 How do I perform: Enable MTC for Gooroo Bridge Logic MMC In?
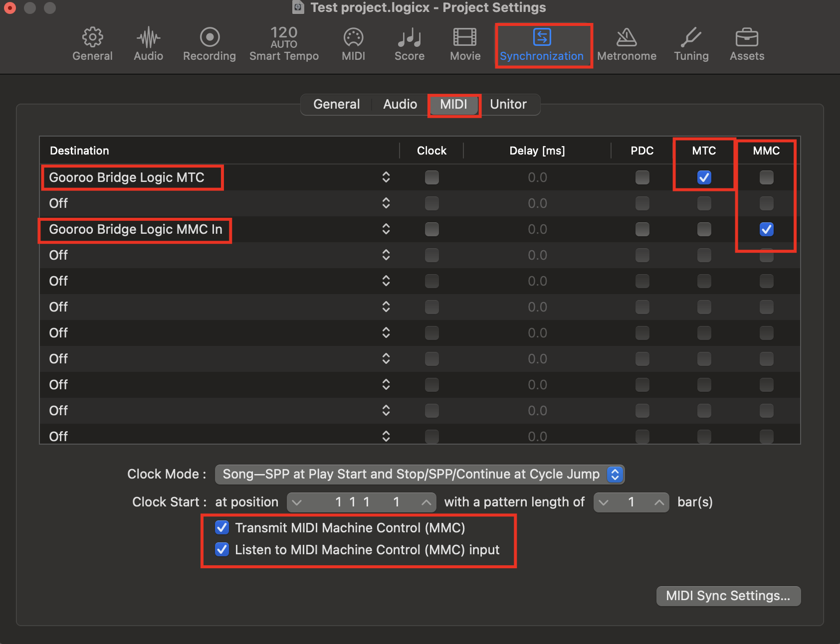click(x=704, y=229)
